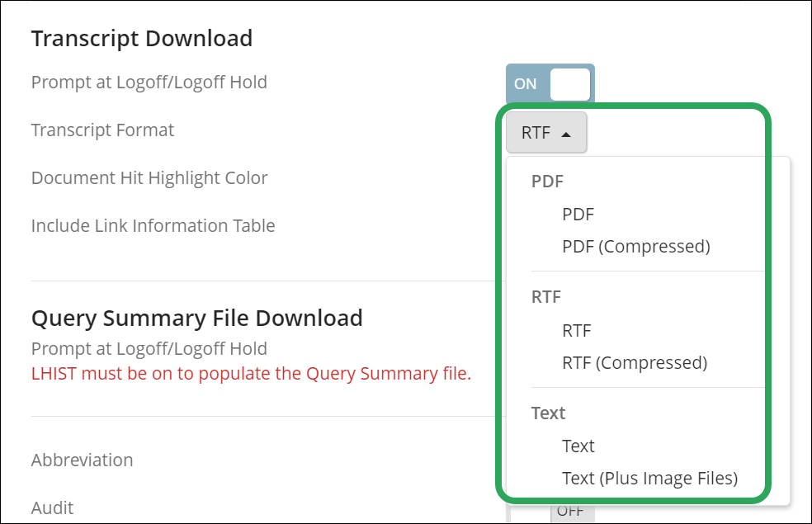Image resolution: width=812 pixels, height=524 pixels.
Task: Click the Transcript Format setting label
Action: tap(102, 130)
